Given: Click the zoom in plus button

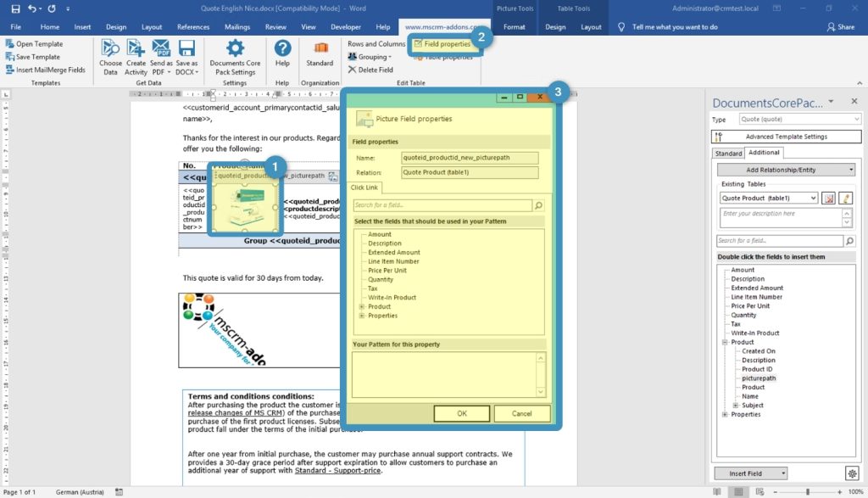Looking at the screenshot, I should pos(840,492).
